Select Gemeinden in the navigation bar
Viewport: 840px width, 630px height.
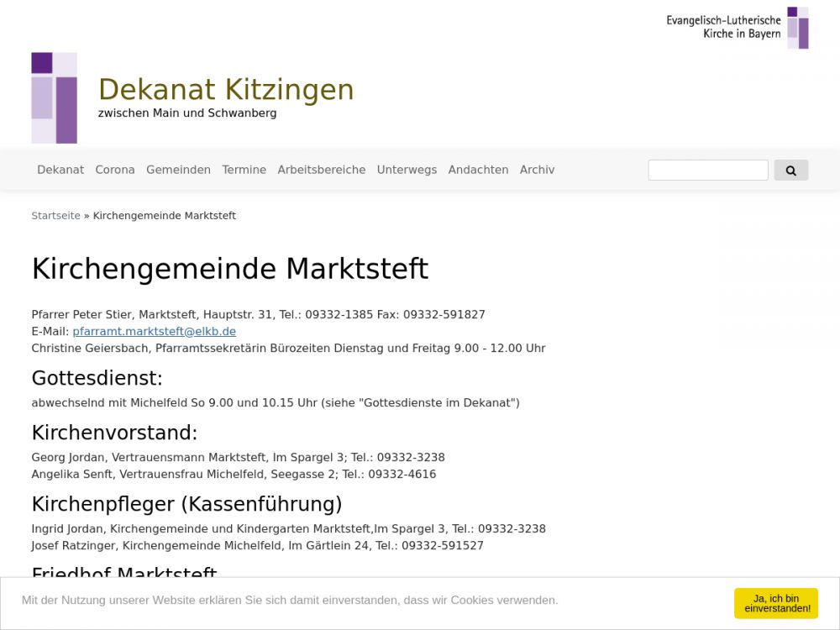[178, 170]
